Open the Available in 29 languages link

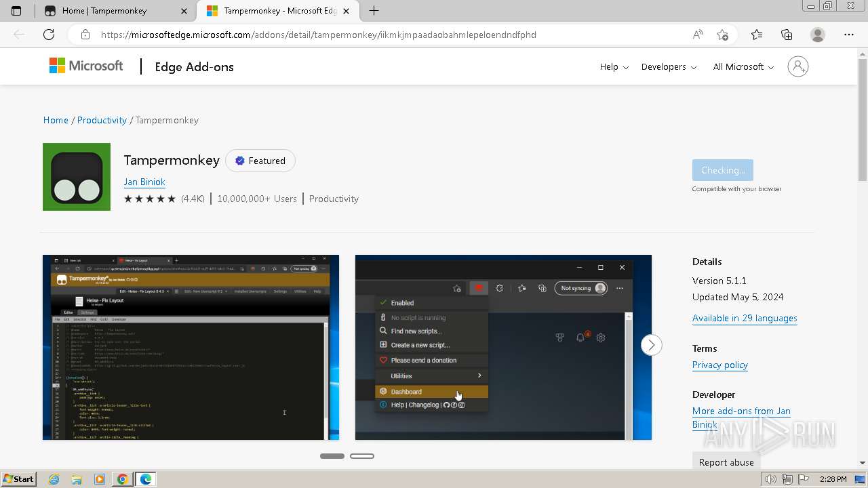pyautogui.click(x=745, y=318)
